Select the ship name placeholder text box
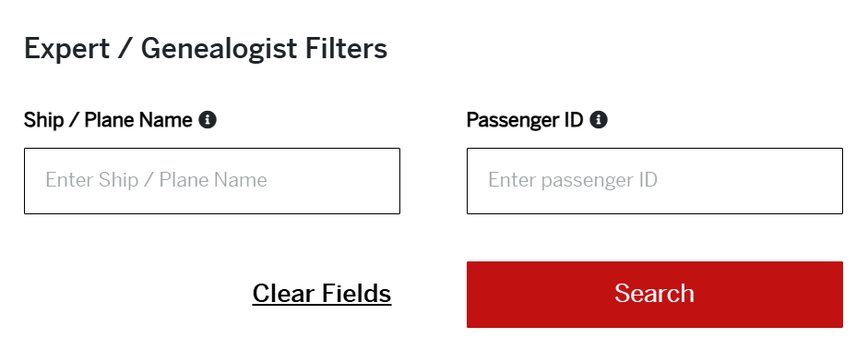Viewport: 868px width, 363px height. tap(212, 181)
